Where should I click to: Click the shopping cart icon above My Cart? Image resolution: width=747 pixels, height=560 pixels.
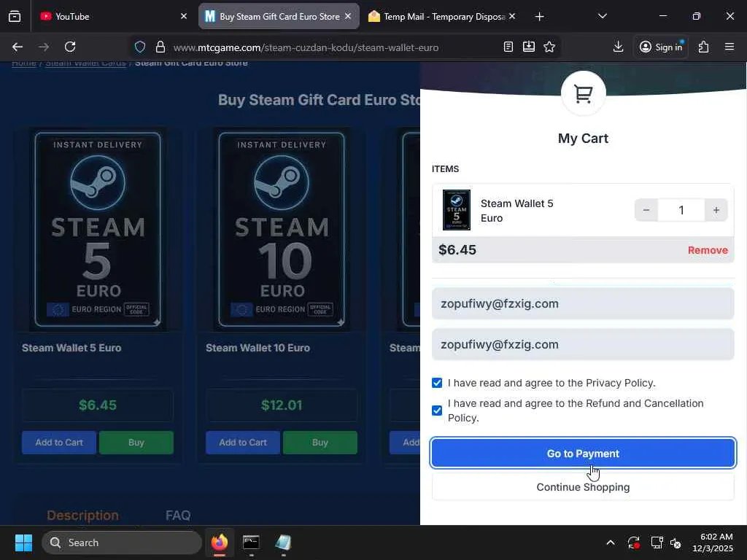[583, 93]
